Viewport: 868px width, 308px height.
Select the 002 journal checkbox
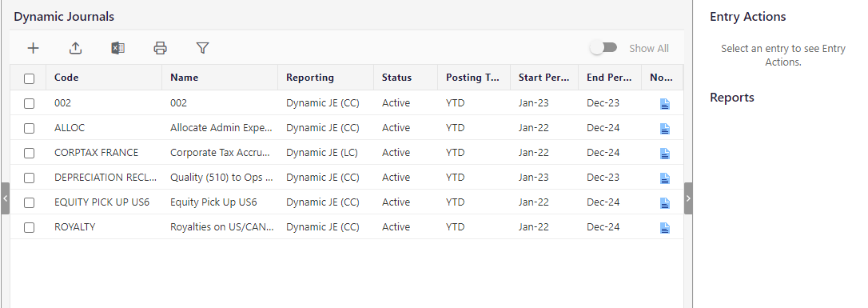[30, 103]
